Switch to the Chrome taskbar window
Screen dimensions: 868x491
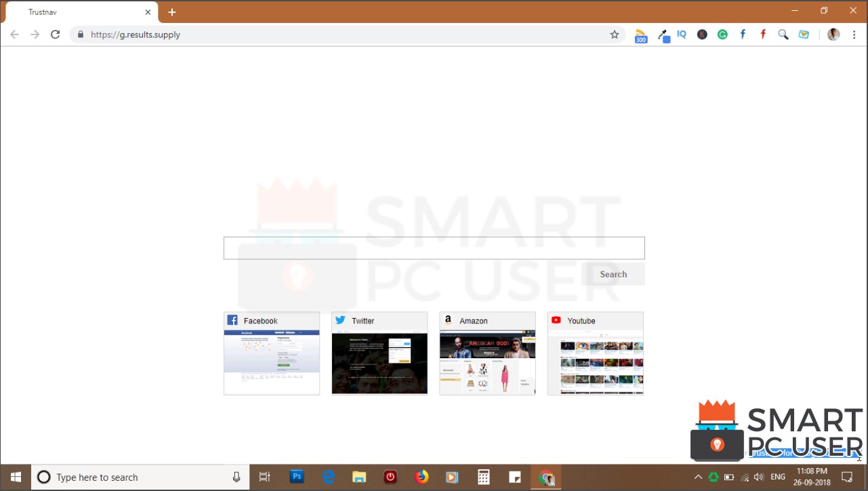[546, 477]
